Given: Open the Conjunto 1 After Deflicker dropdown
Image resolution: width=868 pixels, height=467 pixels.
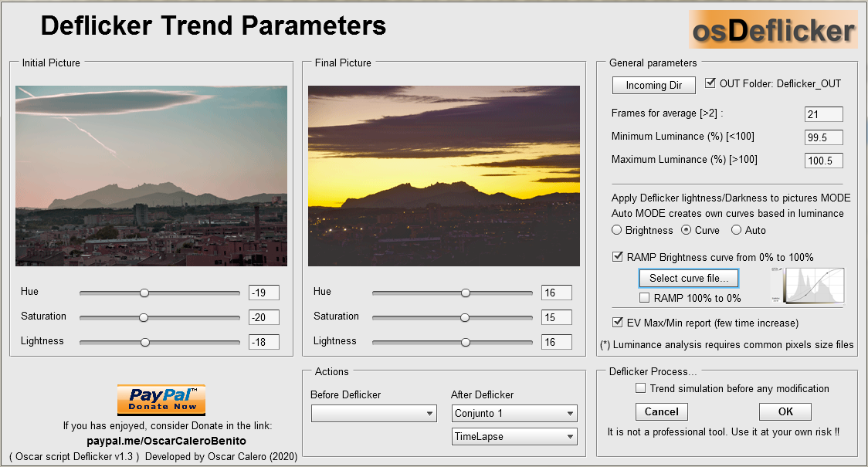Looking at the screenshot, I should pyautogui.click(x=514, y=413).
